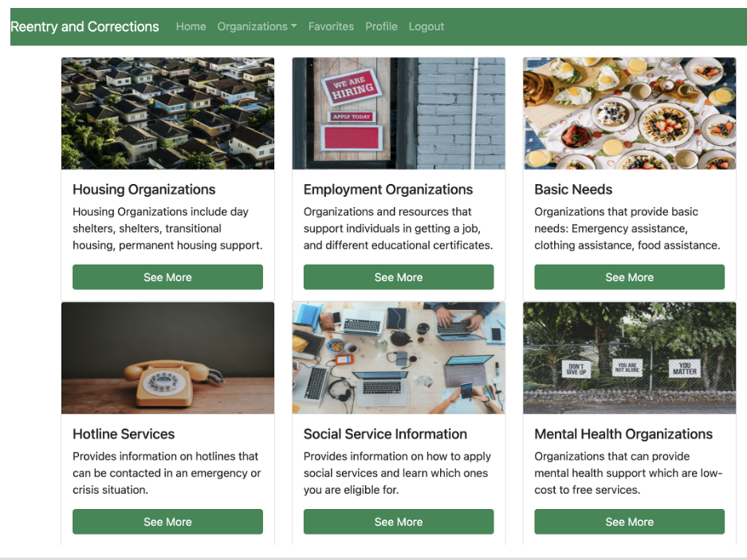The image size is (747, 560).
Task: Click the Reentry and Corrections brand title
Action: pos(85,26)
